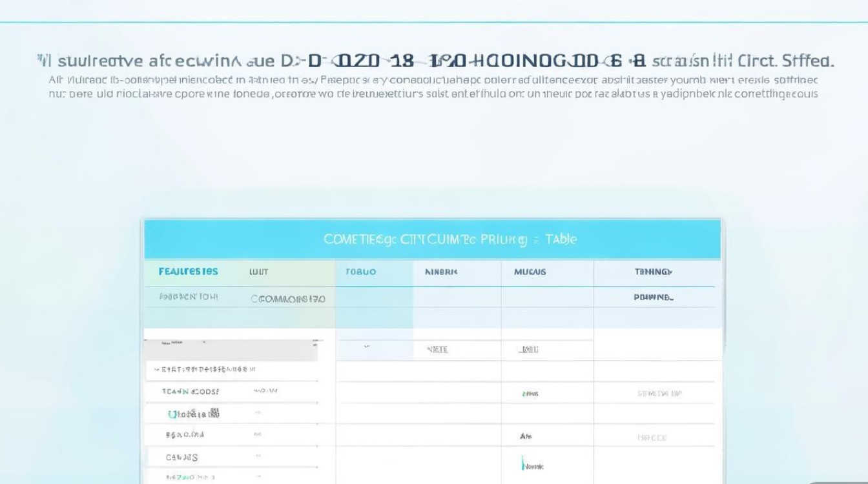The width and height of the screenshot is (868, 484).
Task: Click the NINBRIK column header
Action: coord(441,272)
